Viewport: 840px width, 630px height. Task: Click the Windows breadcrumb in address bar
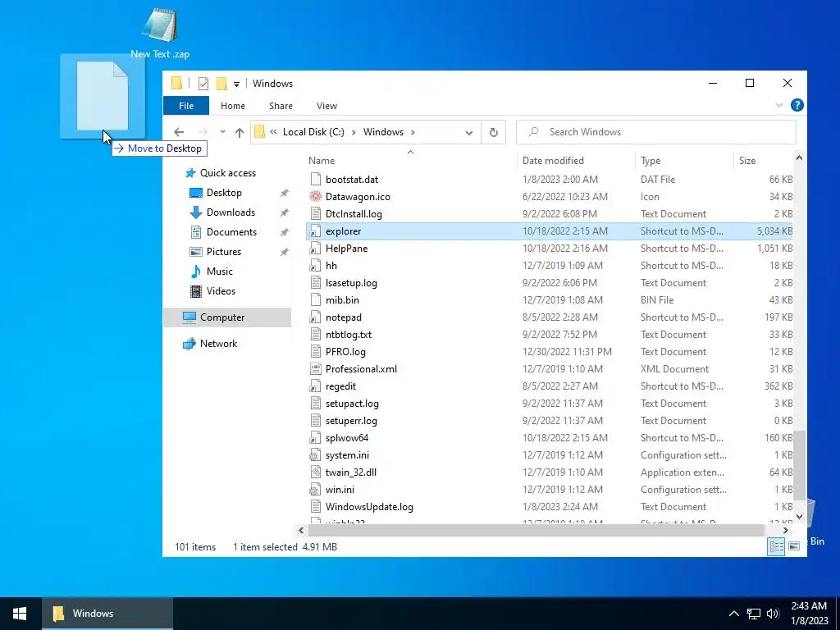click(383, 132)
